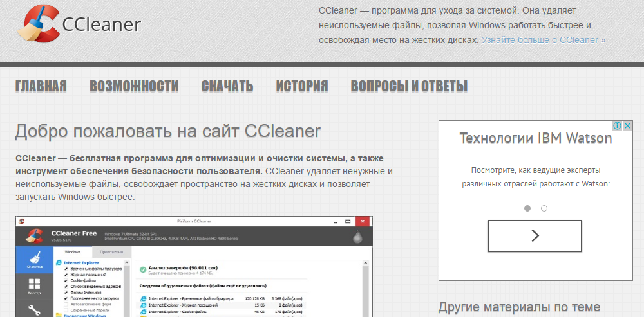Screen dimensions: 644x317
Task: Click the 'Добро пожаловать на сайт CCleaner' heading
Action: (x=167, y=131)
